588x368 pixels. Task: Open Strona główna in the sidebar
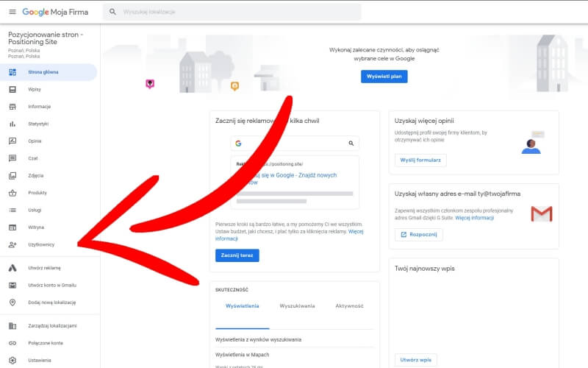click(x=49, y=72)
